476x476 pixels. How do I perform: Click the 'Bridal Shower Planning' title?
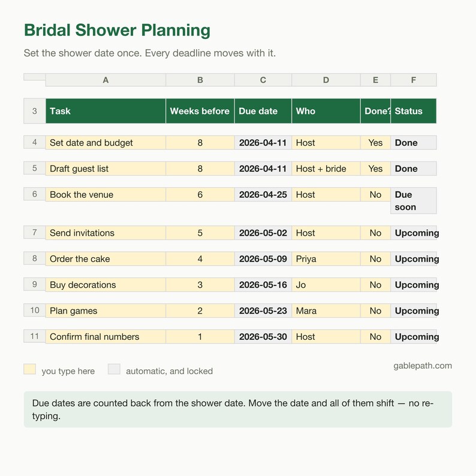pos(117,30)
